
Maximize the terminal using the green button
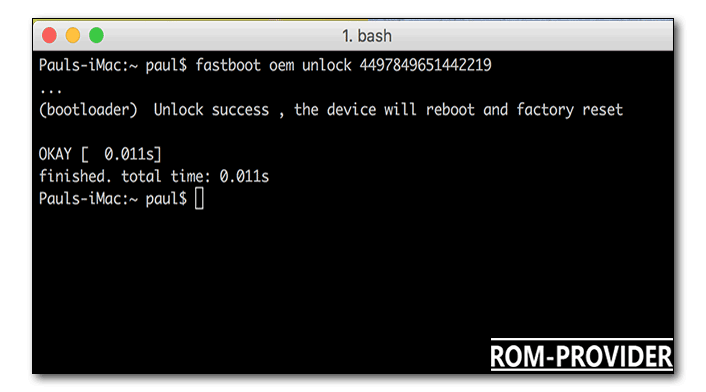[x=96, y=36]
